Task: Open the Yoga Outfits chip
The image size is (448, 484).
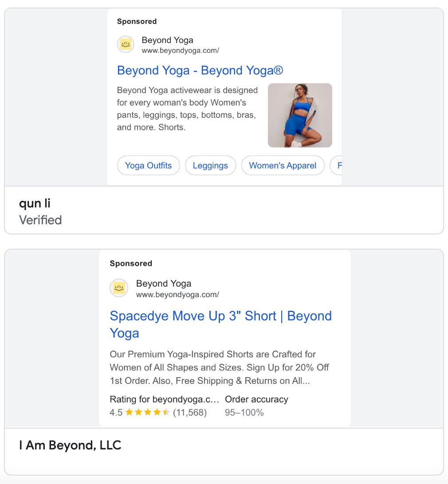Action: 148,165
